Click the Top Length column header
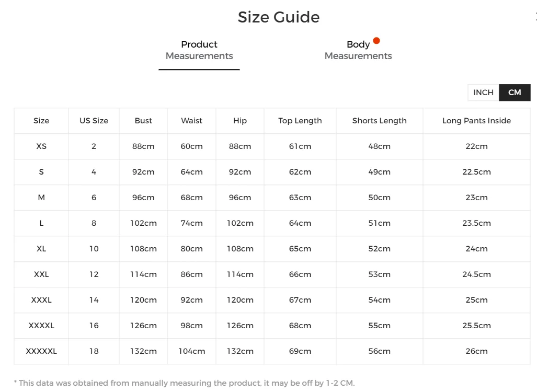Screen dimensions: 537x392 [x=300, y=121]
